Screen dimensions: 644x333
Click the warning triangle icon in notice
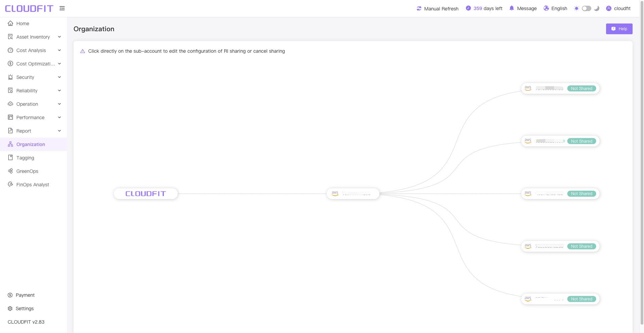(x=83, y=51)
